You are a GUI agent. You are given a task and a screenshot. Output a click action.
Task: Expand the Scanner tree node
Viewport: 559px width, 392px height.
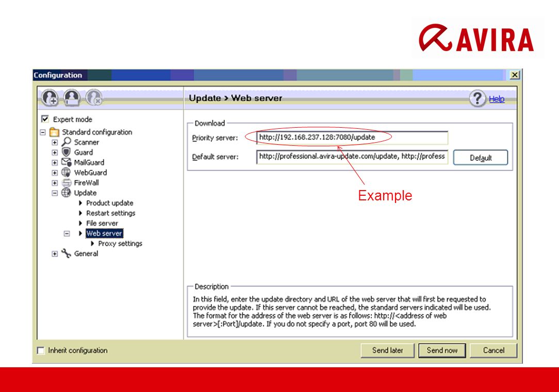[55, 142]
